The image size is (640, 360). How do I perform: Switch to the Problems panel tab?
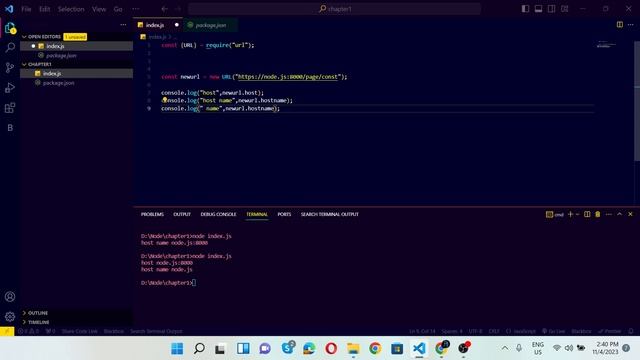pos(152,214)
